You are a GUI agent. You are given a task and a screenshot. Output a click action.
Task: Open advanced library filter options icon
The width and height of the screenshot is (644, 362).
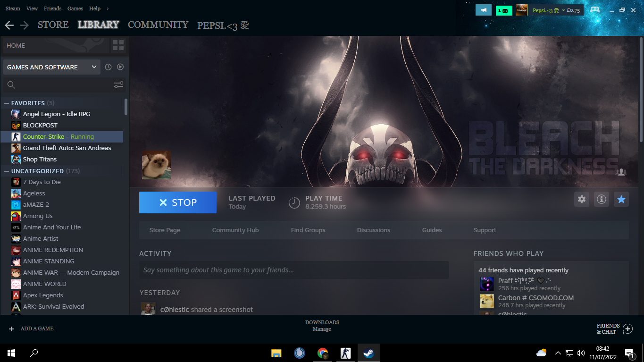(118, 85)
